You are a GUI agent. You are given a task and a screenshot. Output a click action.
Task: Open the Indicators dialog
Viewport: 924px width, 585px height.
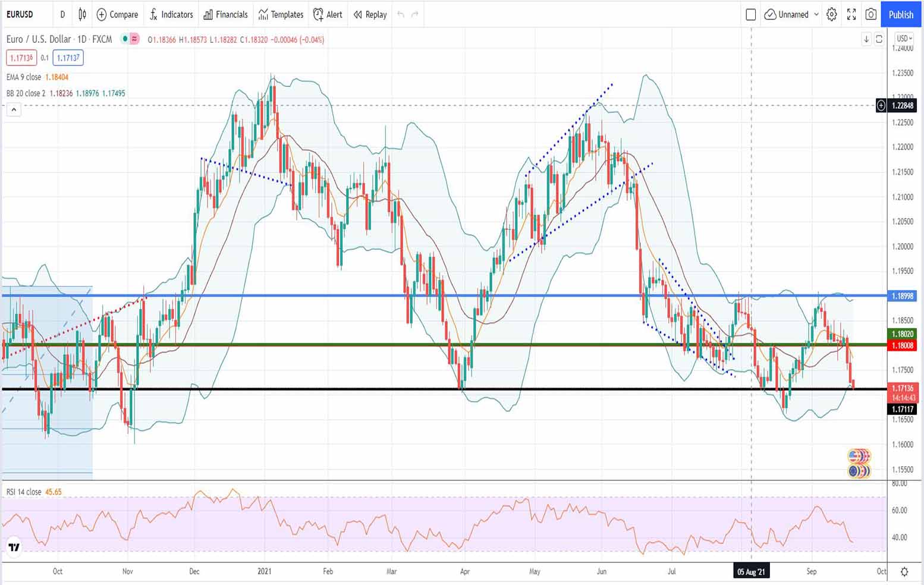(171, 14)
